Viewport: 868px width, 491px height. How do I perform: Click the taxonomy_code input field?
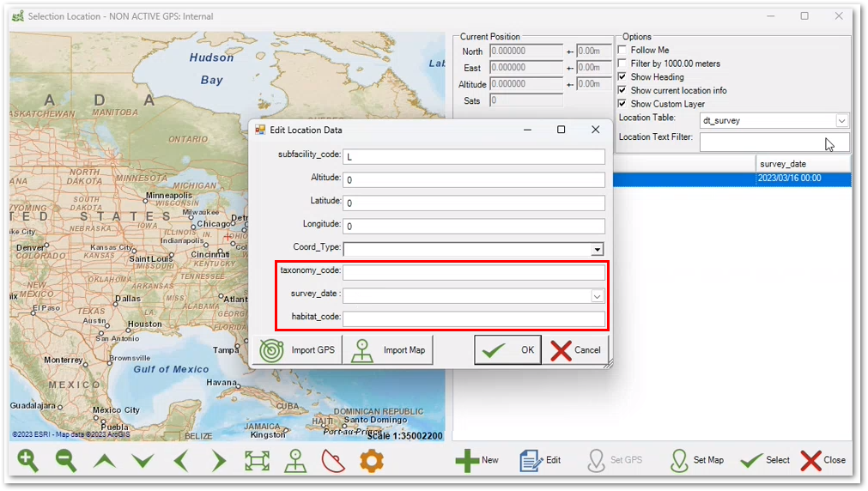click(x=473, y=272)
